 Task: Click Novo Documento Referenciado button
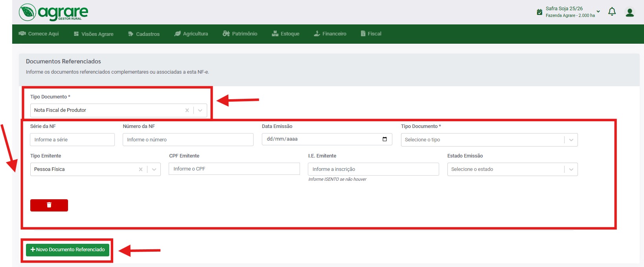(x=68, y=250)
